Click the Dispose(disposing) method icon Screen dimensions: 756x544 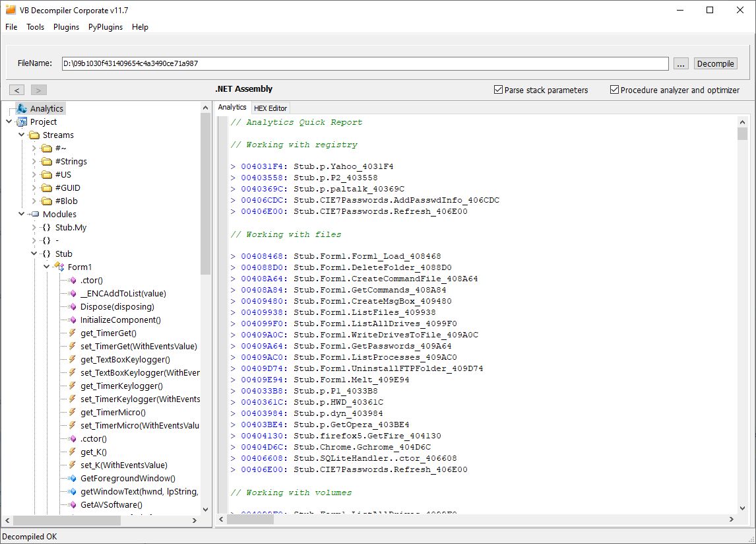pyautogui.click(x=73, y=306)
